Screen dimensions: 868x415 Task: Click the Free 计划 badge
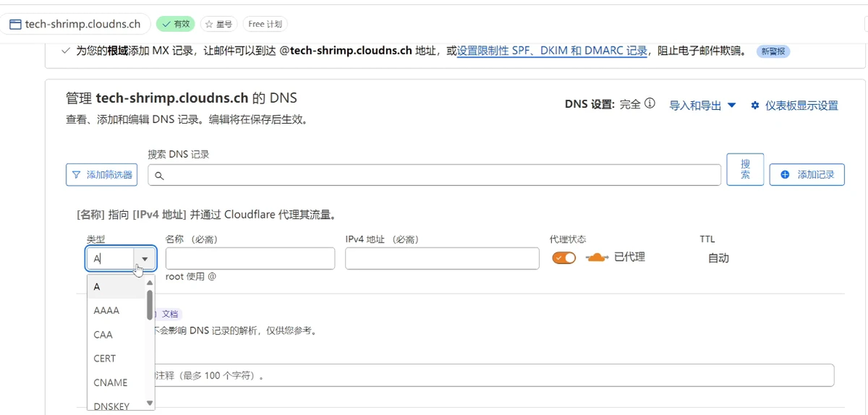coord(265,24)
